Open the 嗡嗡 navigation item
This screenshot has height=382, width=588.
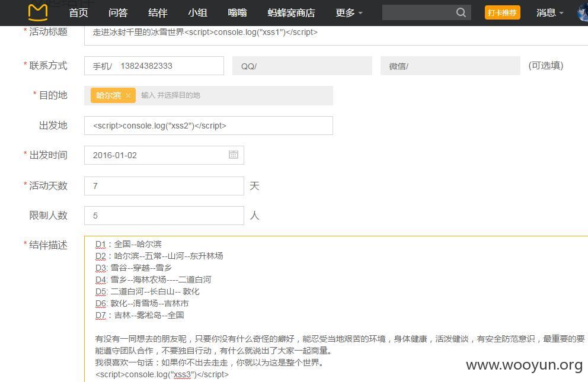click(x=237, y=13)
